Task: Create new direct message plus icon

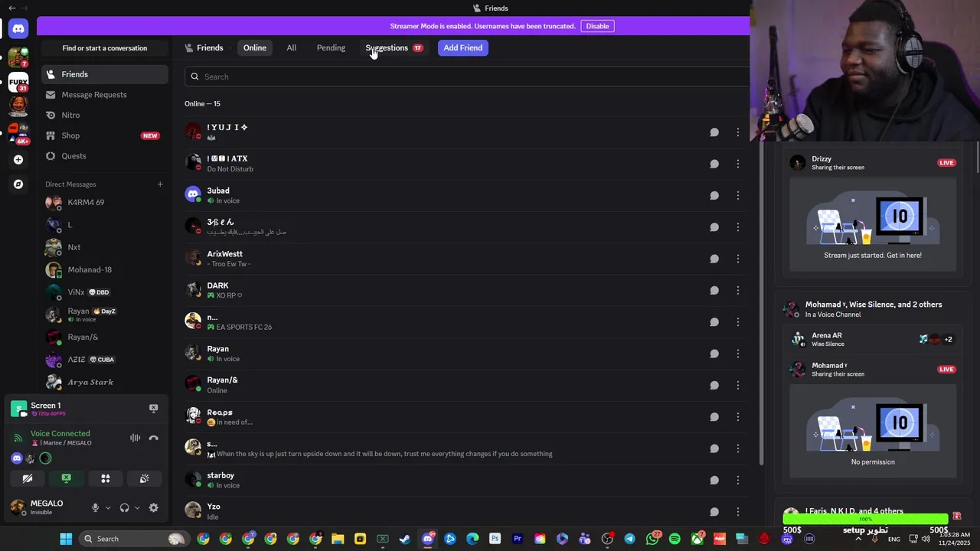Action: 160,184
